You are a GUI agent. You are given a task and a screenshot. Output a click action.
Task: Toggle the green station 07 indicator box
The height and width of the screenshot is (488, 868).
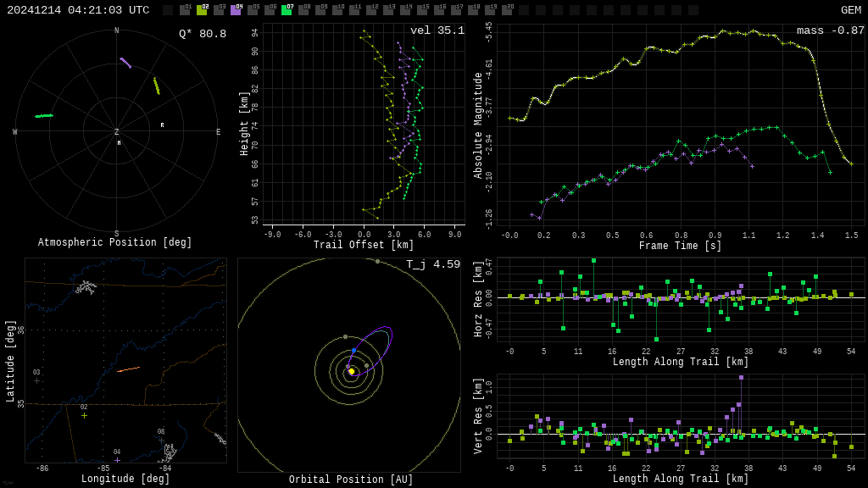pos(287,10)
